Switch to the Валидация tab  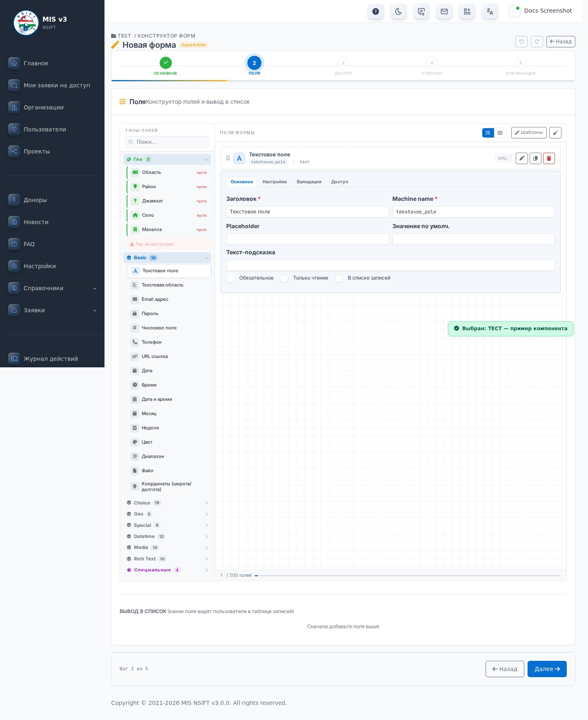[x=309, y=182]
